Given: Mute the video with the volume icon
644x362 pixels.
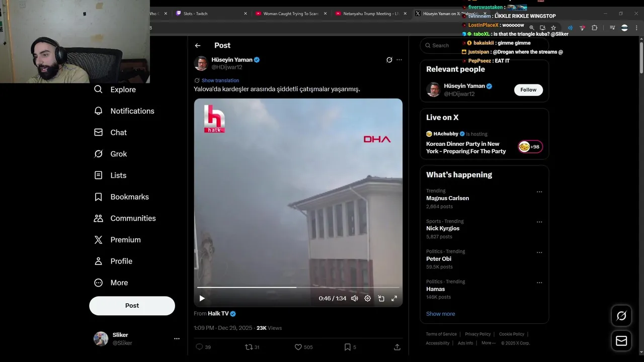Looking at the screenshot, I should pos(355,298).
